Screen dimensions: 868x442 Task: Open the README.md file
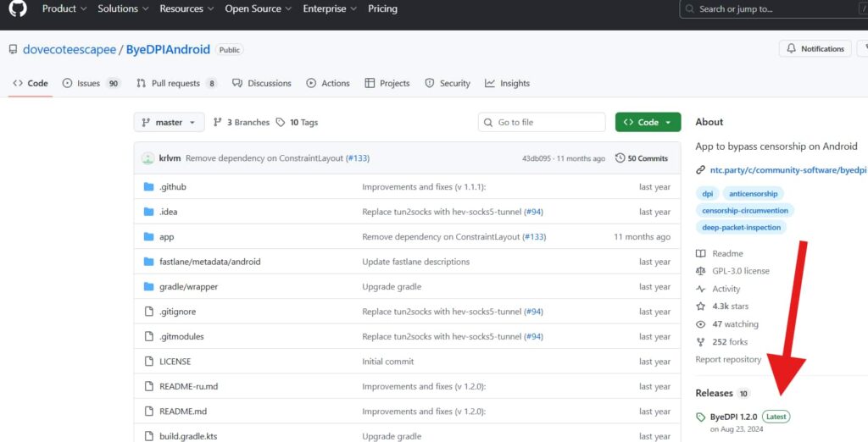[x=183, y=411]
